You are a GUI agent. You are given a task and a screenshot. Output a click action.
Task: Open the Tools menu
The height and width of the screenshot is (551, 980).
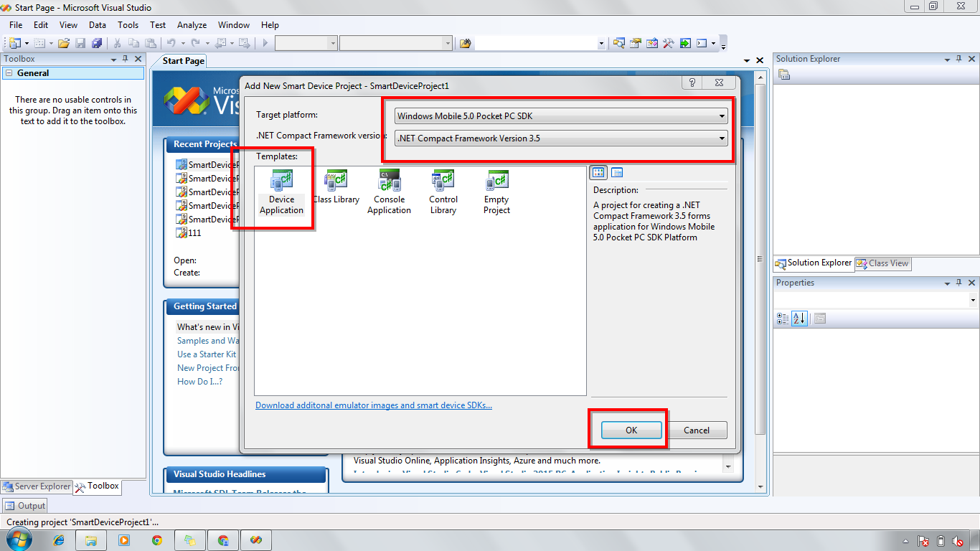(x=128, y=24)
